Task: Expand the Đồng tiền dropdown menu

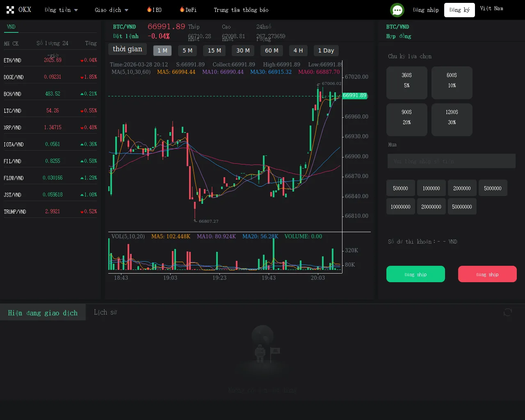Action: point(61,10)
